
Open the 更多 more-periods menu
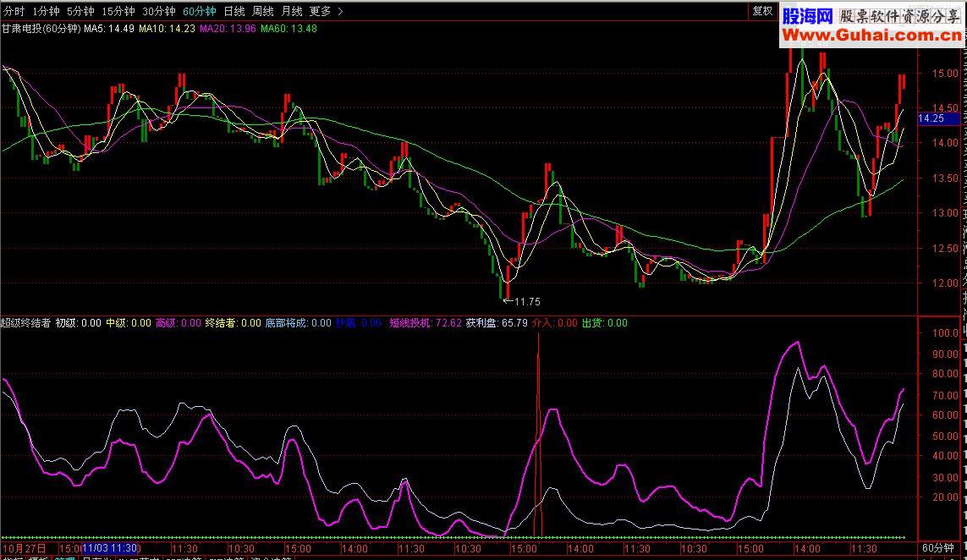(320, 11)
